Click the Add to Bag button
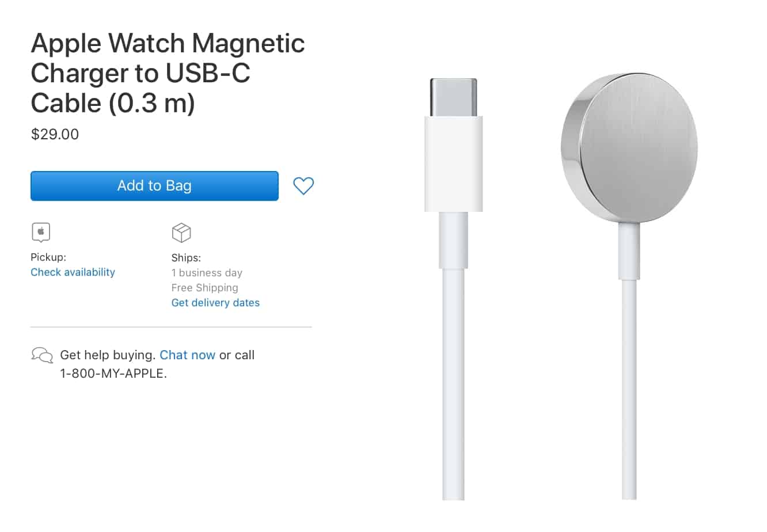Viewport: 767px width, 532px height. click(154, 186)
